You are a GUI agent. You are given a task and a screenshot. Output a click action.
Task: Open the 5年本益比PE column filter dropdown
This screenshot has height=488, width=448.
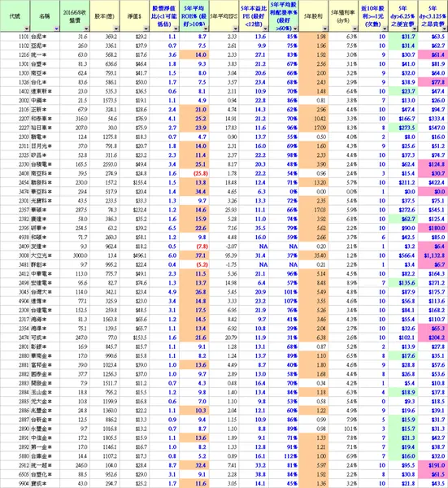click(x=265, y=29)
